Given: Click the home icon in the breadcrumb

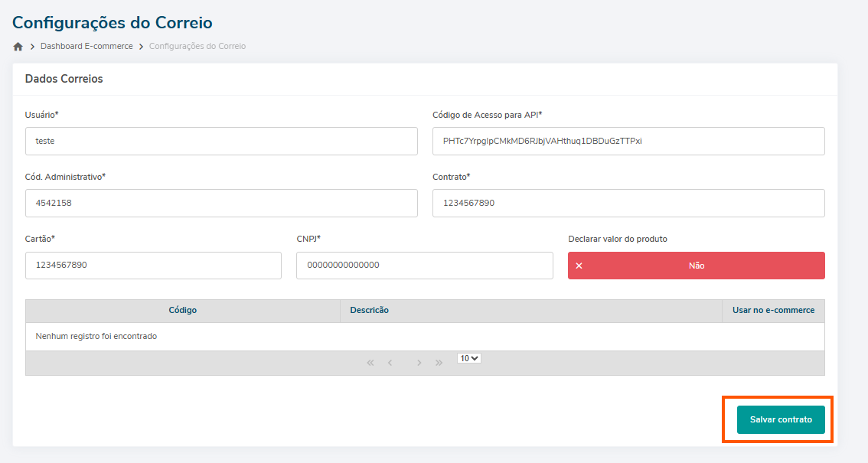Looking at the screenshot, I should [18, 47].
